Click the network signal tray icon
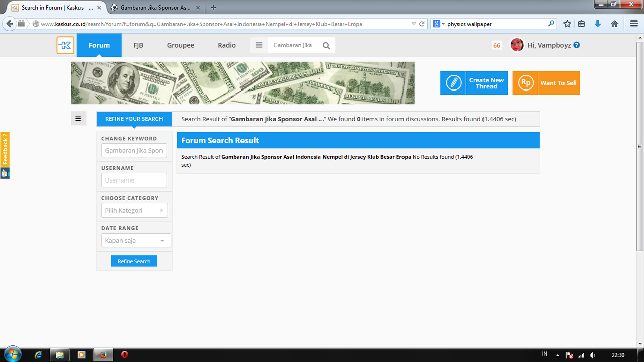 (581, 355)
